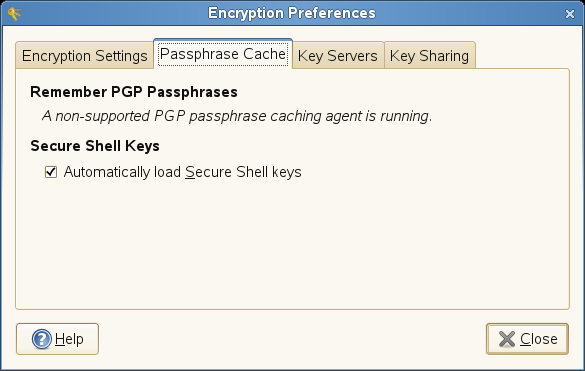Click the gray X icon on Close button
585x371 pixels.
click(507, 339)
